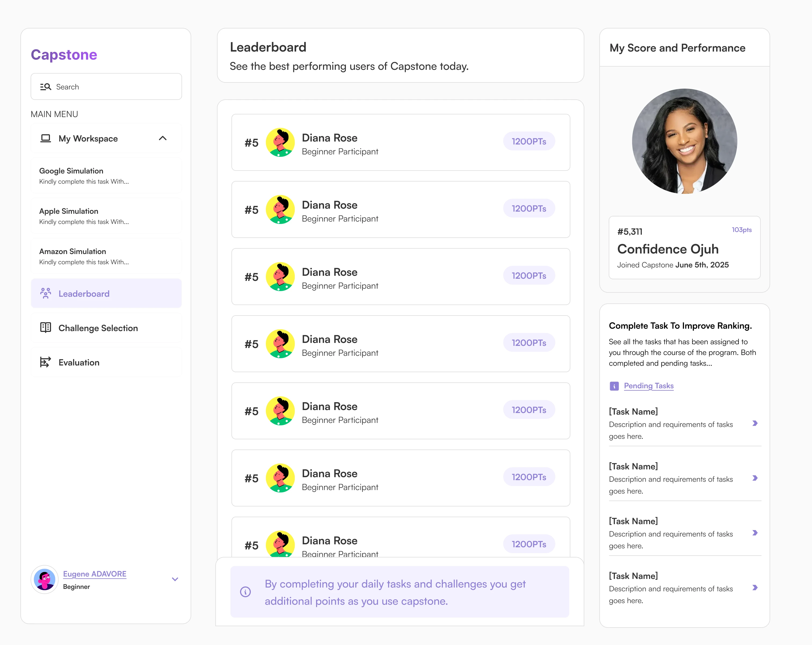Click the My Workspace monitor icon

[x=46, y=138]
